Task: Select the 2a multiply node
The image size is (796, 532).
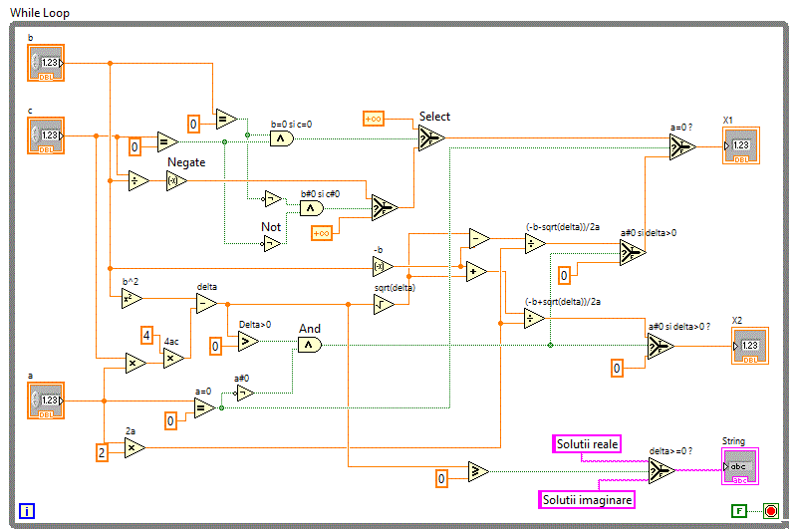Action: click(x=133, y=449)
